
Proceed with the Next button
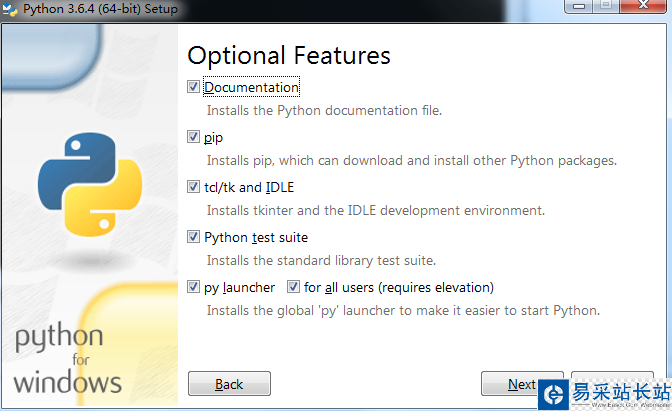(522, 384)
